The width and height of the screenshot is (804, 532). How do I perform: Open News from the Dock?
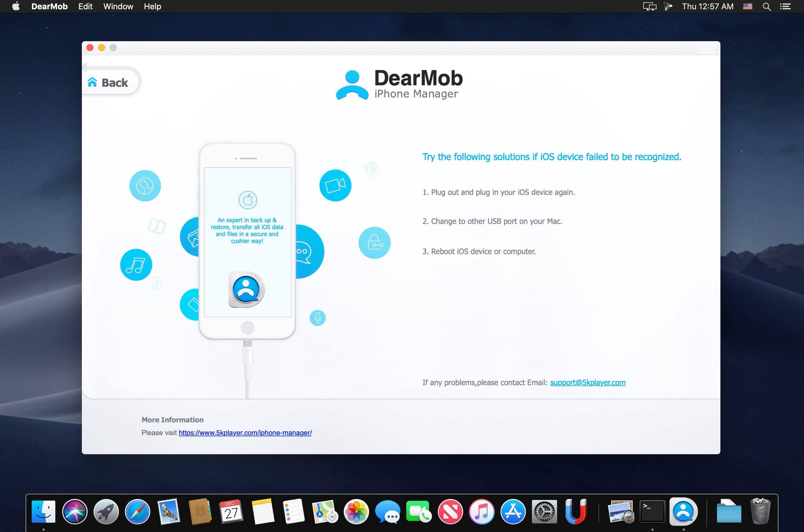(450, 511)
